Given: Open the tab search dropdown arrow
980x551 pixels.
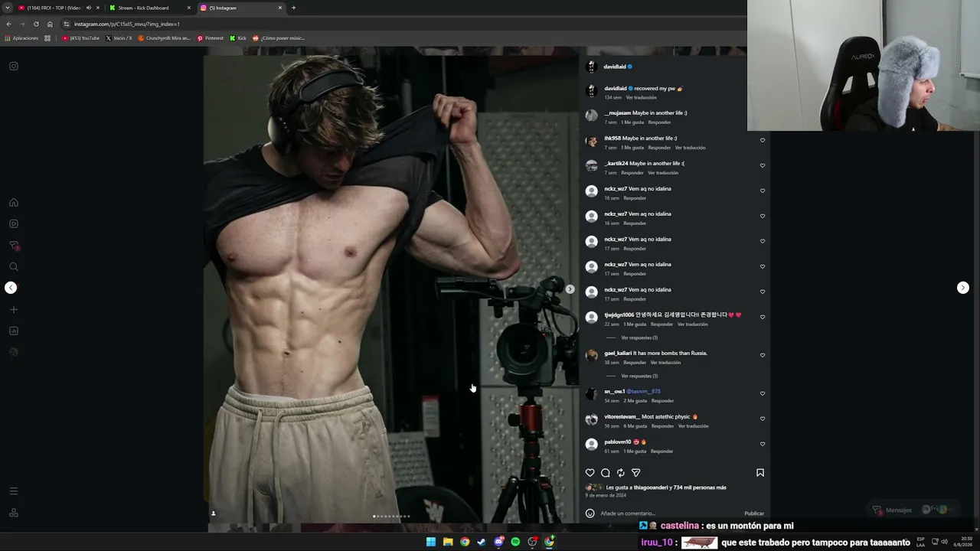Looking at the screenshot, I should 8,8.
